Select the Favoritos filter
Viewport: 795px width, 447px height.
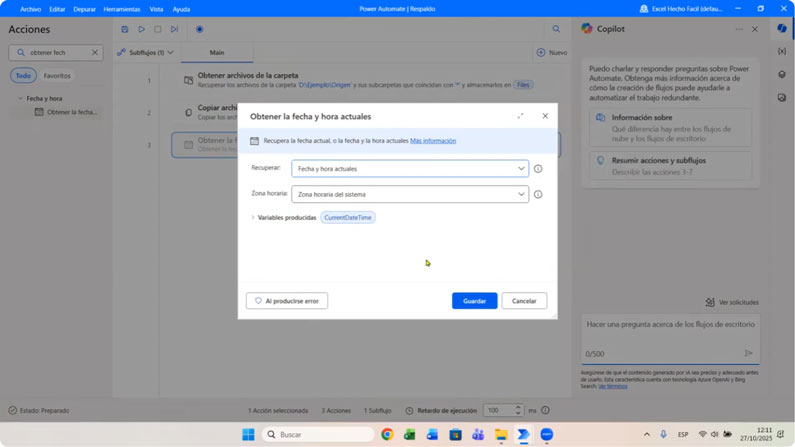57,76
